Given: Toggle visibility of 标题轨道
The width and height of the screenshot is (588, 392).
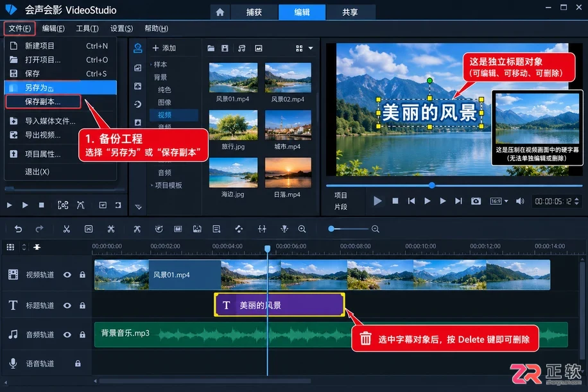Looking at the screenshot, I should [67, 305].
